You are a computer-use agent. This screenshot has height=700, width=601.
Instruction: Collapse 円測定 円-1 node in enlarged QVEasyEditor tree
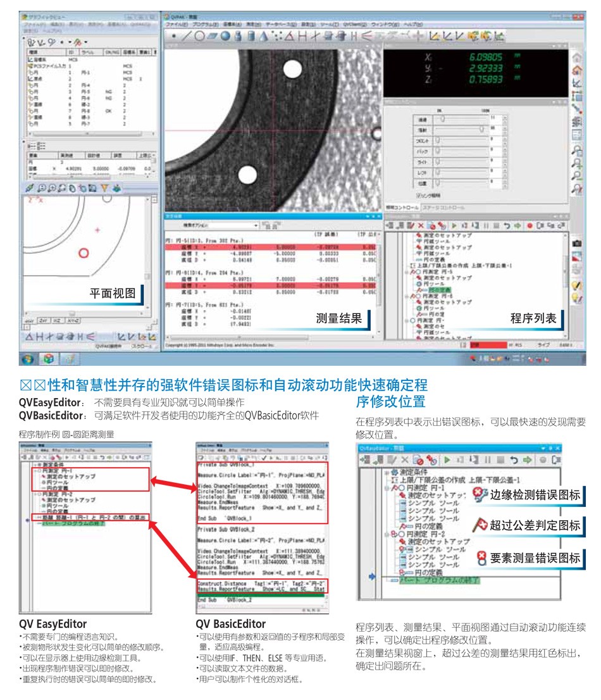tap(387, 488)
